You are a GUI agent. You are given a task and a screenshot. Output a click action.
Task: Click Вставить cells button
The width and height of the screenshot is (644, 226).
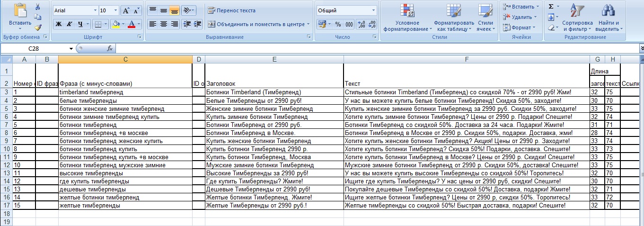521,7
